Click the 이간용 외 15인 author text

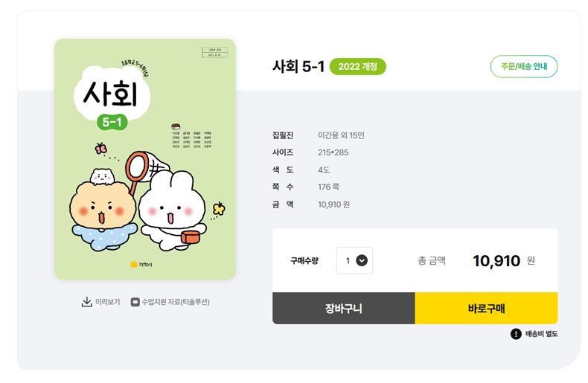pos(341,135)
